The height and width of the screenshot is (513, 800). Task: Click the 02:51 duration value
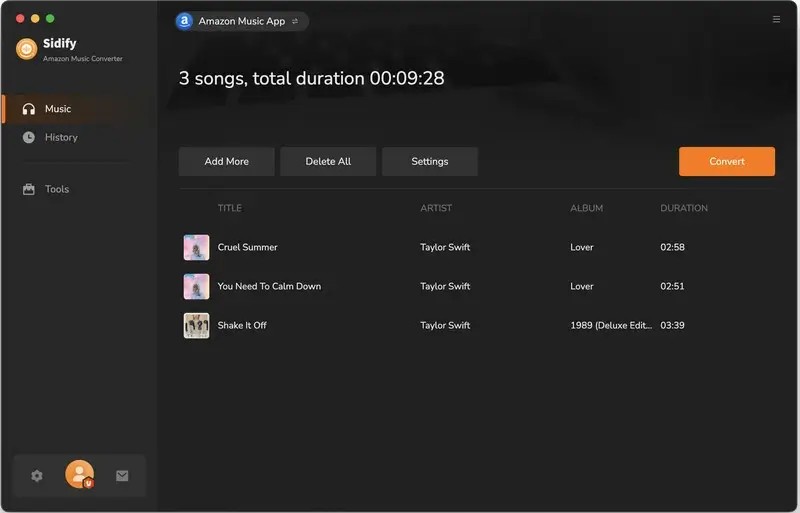672,286
